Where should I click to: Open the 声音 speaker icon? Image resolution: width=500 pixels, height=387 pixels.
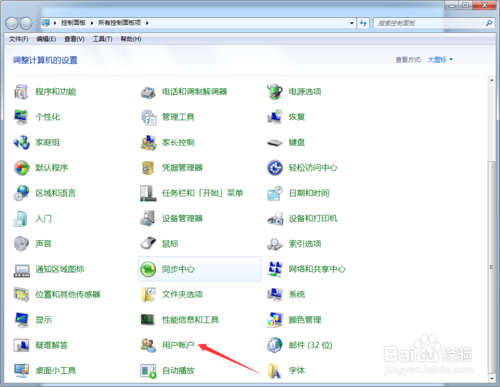[x=21, y=244]
